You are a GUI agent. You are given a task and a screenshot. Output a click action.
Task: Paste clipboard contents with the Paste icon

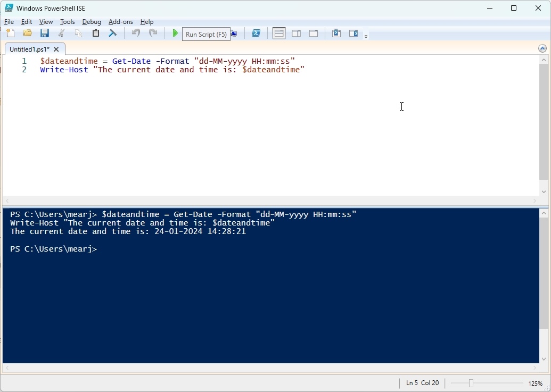click(95, 33)
